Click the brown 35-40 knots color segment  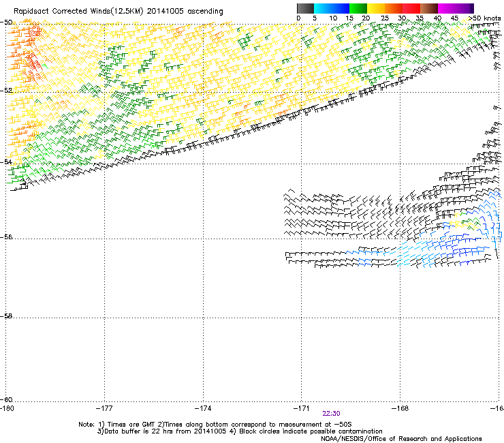tap(429, 8)
